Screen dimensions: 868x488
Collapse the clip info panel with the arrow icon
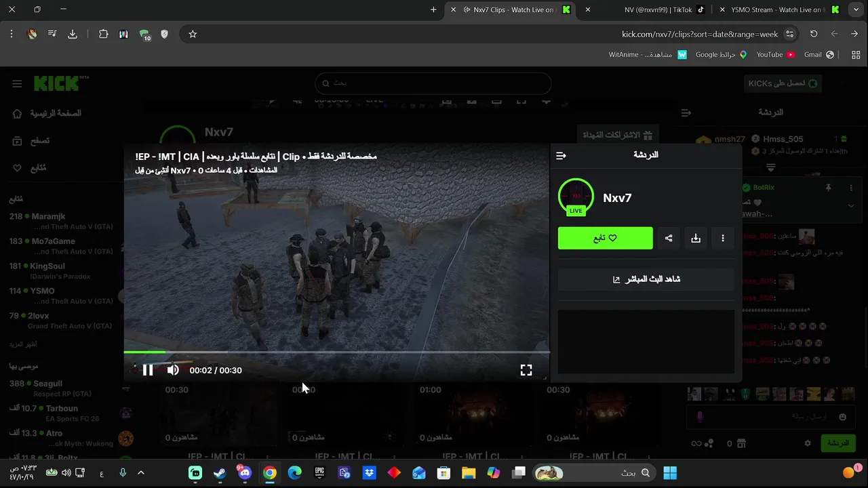tap(561, 155)
